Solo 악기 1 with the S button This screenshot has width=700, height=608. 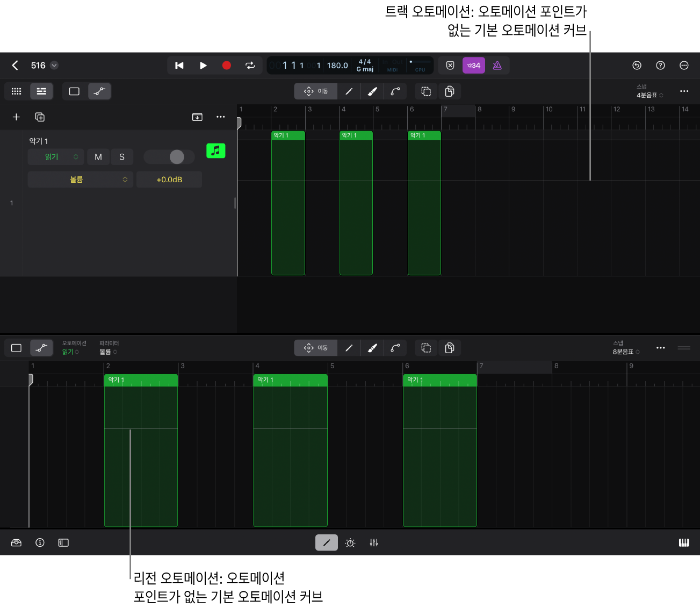point(122,157)
